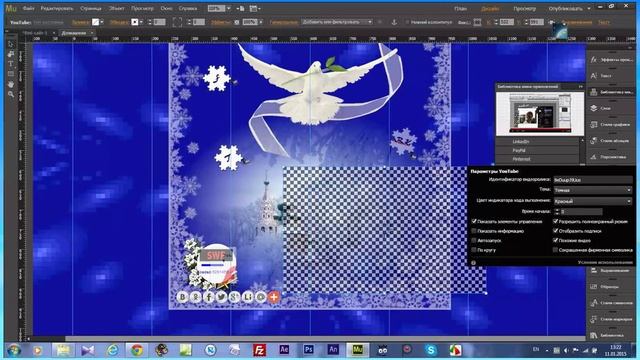Open Google Chrome from the taskbar

tap(137, 350)
